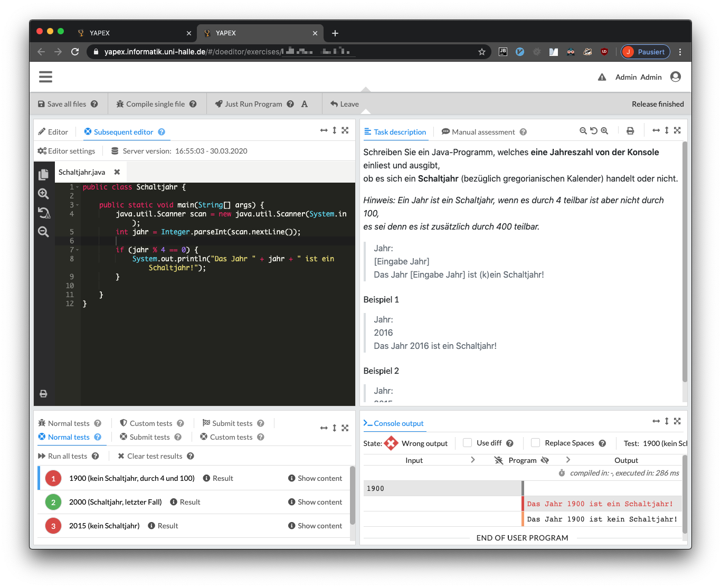Expand the Input column chevron

472,460
